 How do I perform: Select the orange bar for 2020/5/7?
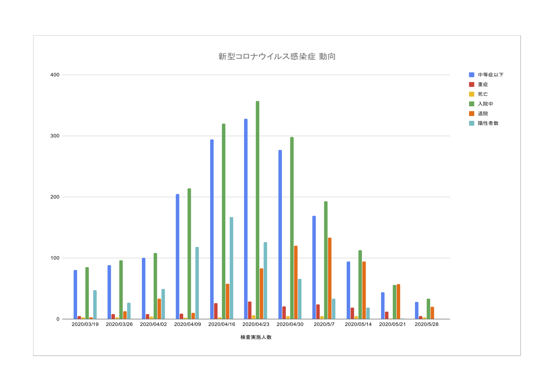[330, 278]
